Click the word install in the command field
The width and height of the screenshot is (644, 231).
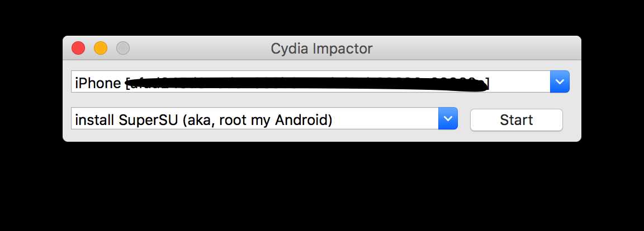(94, 119)
